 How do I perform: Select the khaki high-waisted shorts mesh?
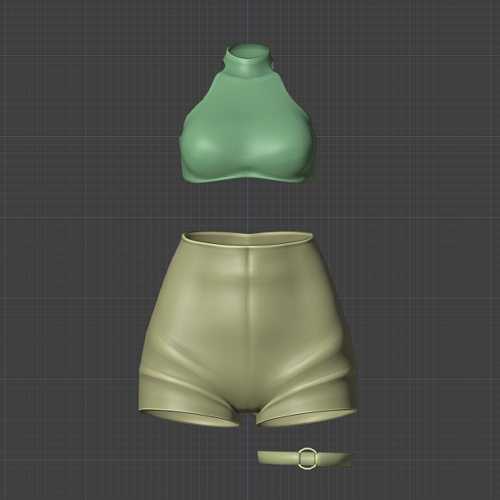247,330
